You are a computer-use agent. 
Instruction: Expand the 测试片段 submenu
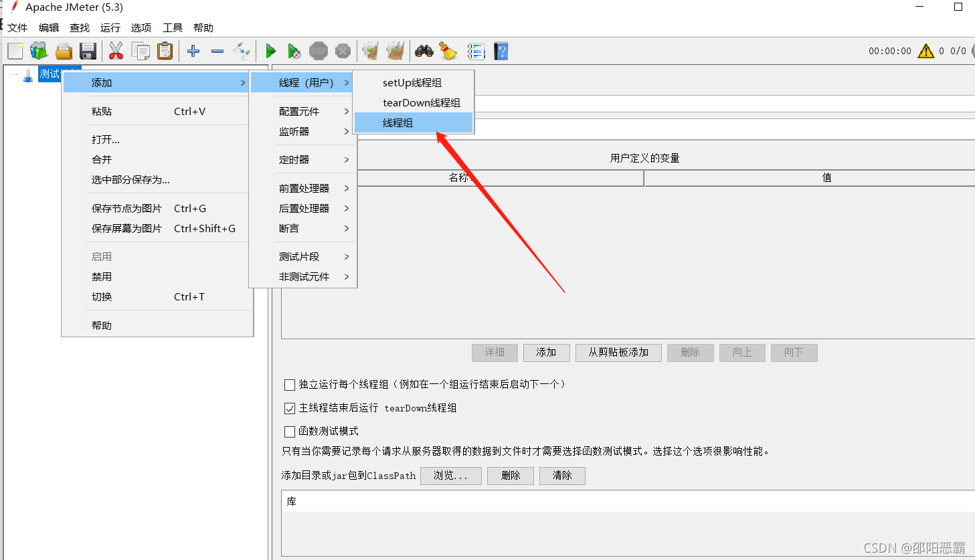pyautogui.click(x=302, y=256)
